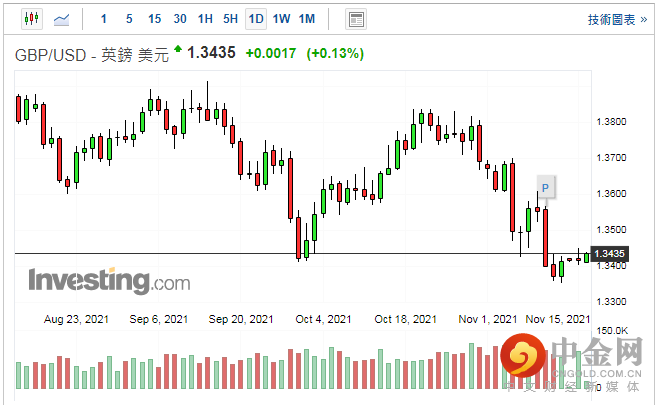
Task: Click the P marker on the chart
Action: [546, 186]
